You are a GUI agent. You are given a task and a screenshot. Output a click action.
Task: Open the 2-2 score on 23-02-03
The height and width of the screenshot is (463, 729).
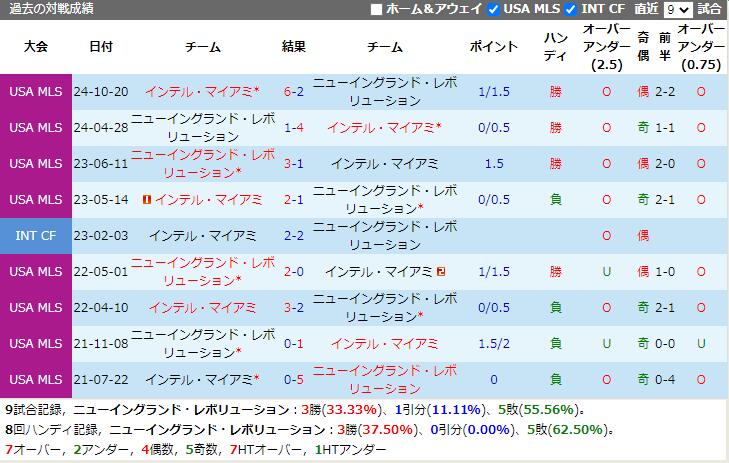(294, 236)
